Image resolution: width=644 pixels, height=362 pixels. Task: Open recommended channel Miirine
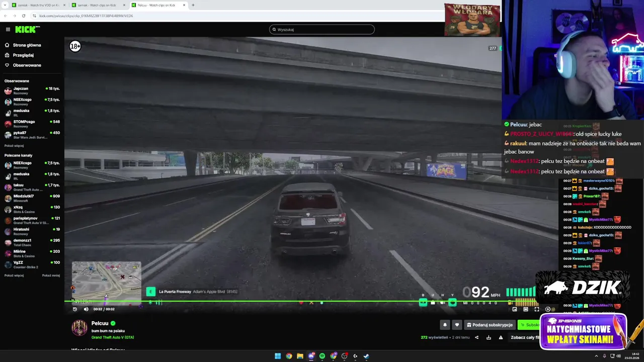[x=32, y=253]
